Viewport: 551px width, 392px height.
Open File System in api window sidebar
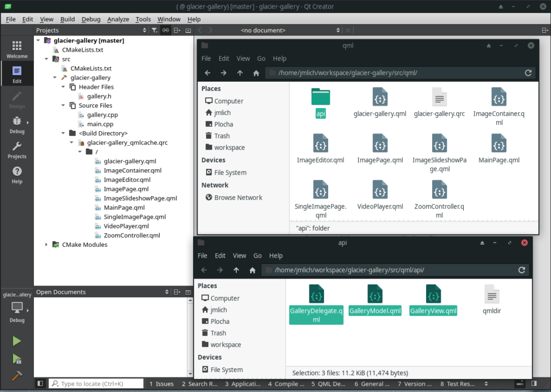(x=222, y=369)
